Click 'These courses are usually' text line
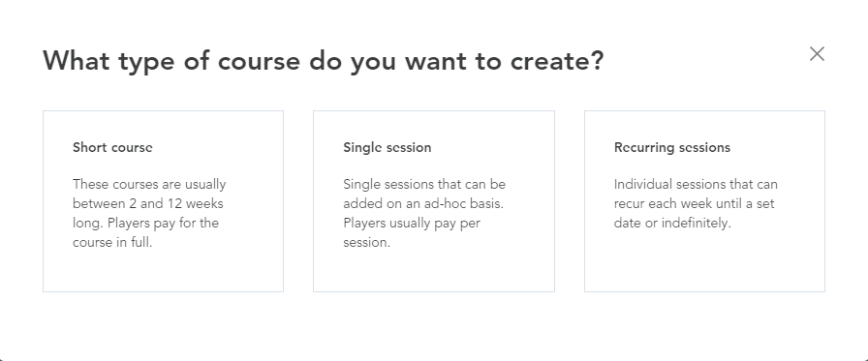Screen dimensions: 868x361 tap(149, 184)
